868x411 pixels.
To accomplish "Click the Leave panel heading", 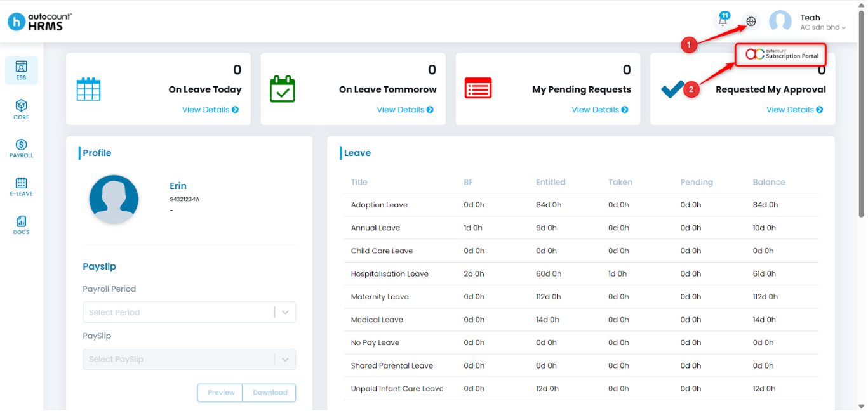I will point(357,153).
